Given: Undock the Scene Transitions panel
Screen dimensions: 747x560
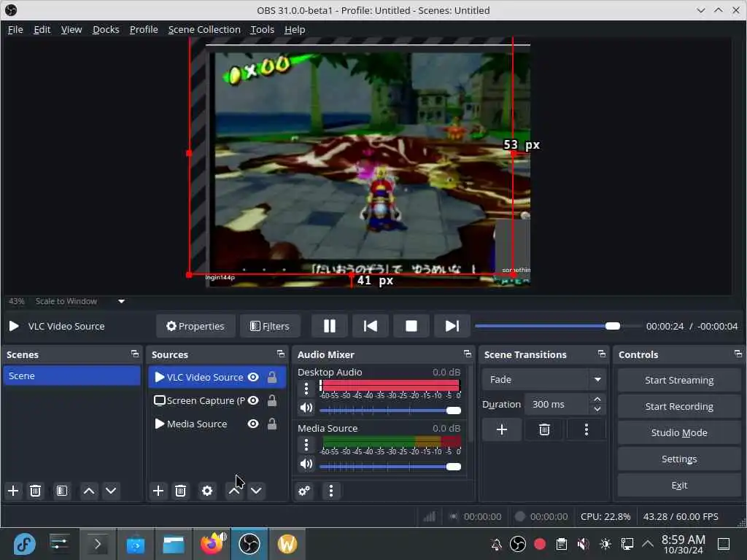Looking at the screenshot, I should [x=602, y=354].
